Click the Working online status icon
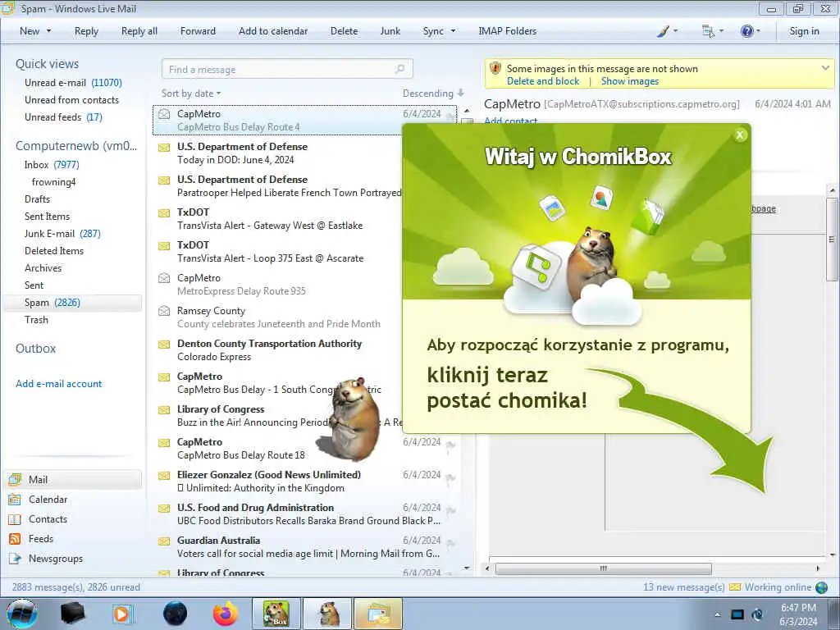The width and height of the screenshot is (840, 630). pos(821,587)
